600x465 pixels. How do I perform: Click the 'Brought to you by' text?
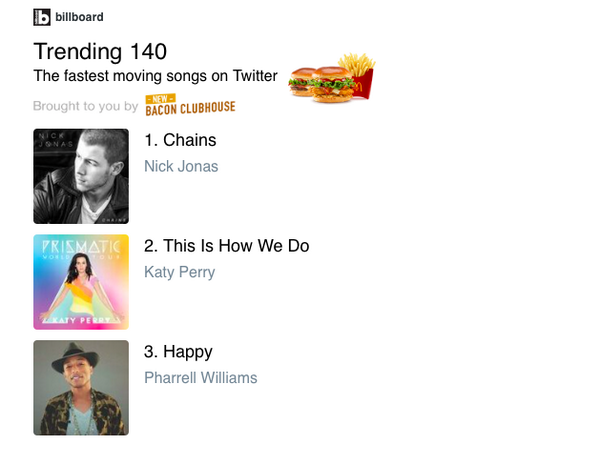[85, 106]
